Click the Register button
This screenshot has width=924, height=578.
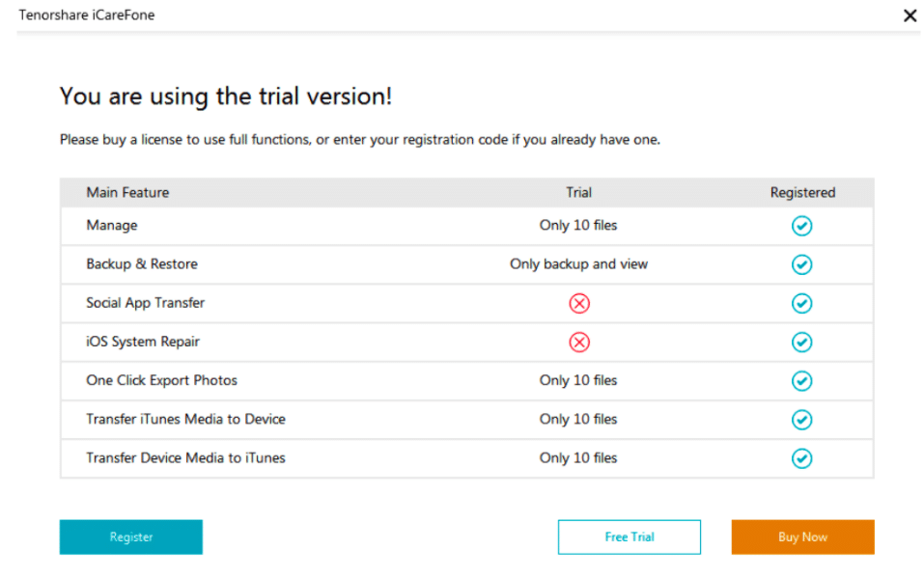[130, 537]
